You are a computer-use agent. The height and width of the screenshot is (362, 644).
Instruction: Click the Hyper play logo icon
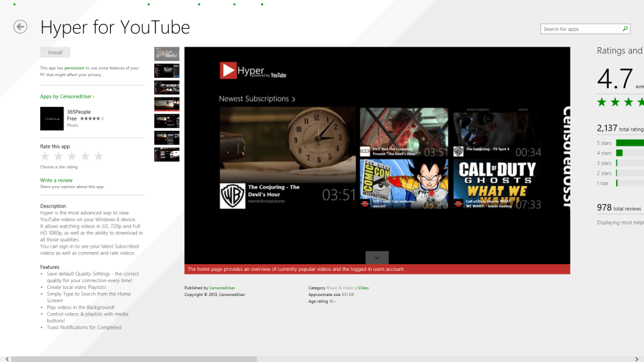(x=228, y=70)
